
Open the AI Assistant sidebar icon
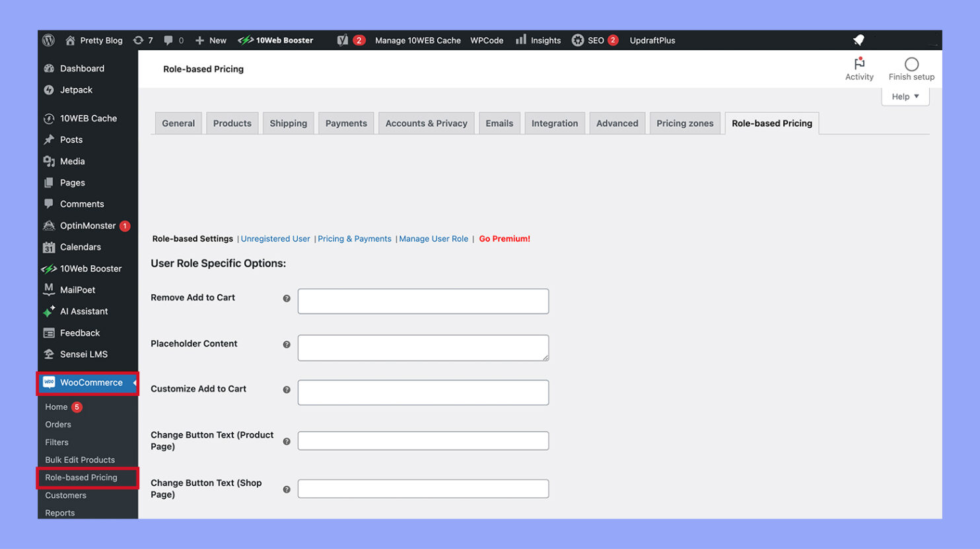pos(48,311)
